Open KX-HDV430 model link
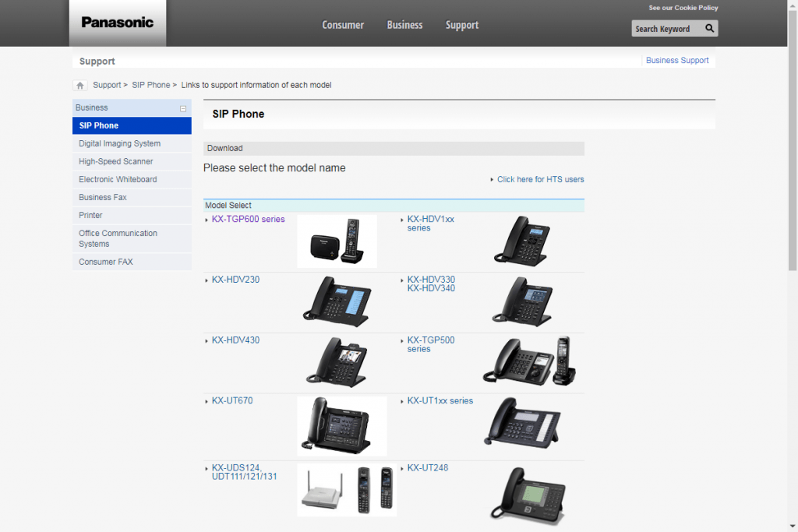Image resolution: width=798 pixels, height=532 pixels. [235, 340]
